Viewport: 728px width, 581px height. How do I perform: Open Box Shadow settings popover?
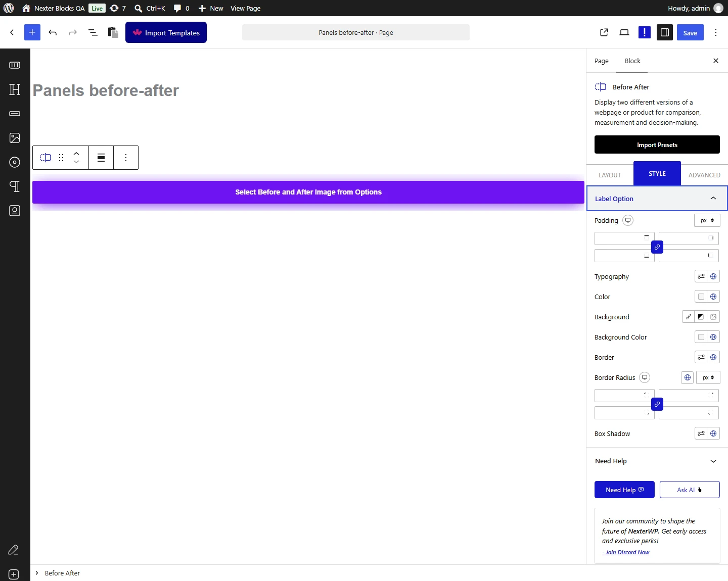point(701,433)
